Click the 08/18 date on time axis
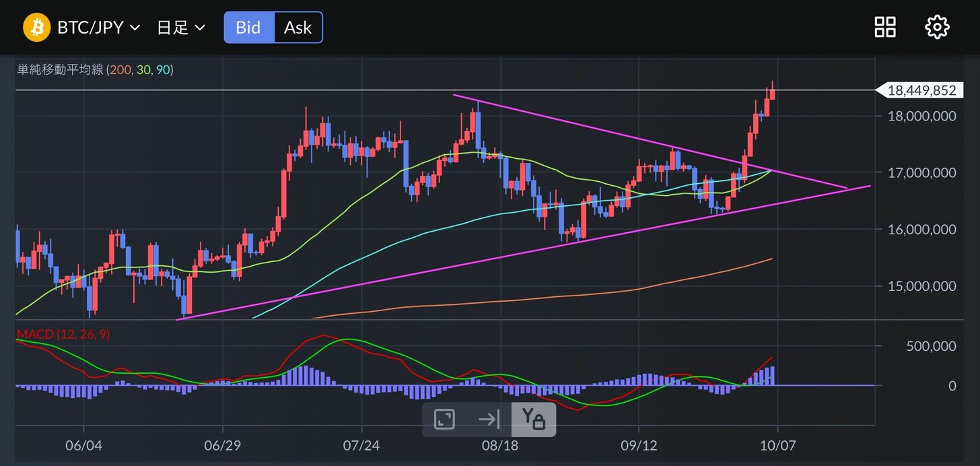Image resolution: width=980 pixels, height=466 pixels. pyautogui.click(x=499, y=445)
